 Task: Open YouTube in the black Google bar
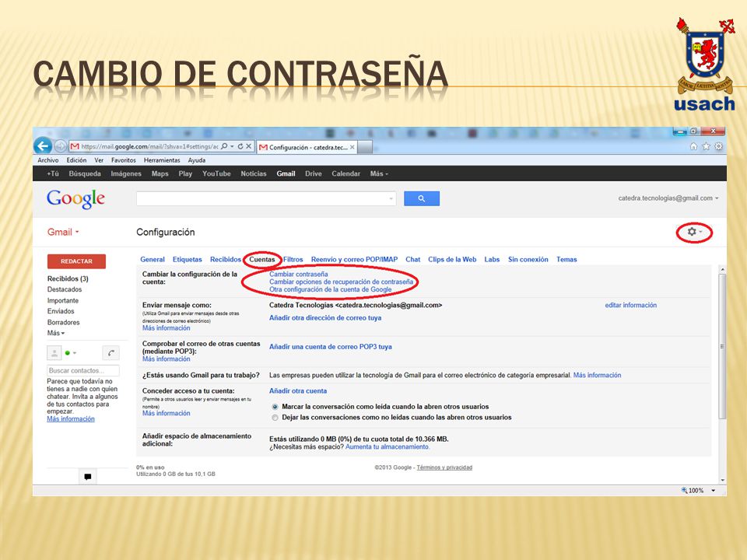216,173
